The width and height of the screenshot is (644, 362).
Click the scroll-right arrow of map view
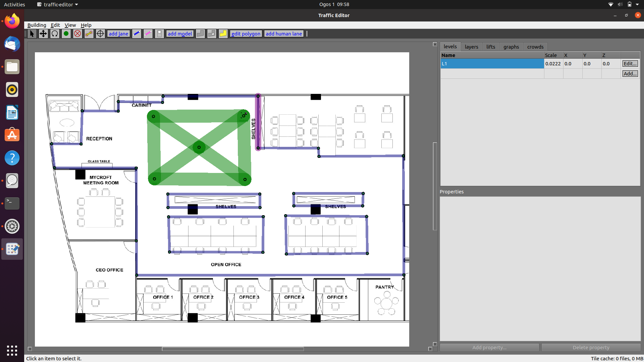click(x=430, y=349)
